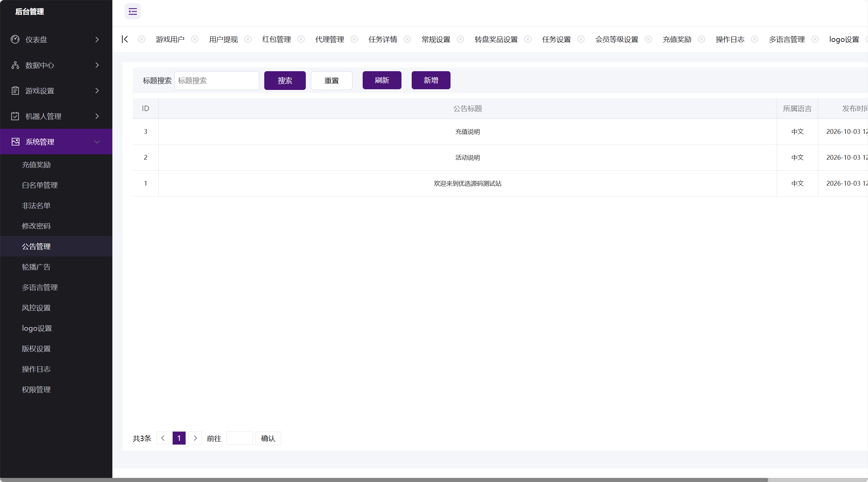
Task: Close the 操作日志 tab
Action: click(x=755, y=39)
